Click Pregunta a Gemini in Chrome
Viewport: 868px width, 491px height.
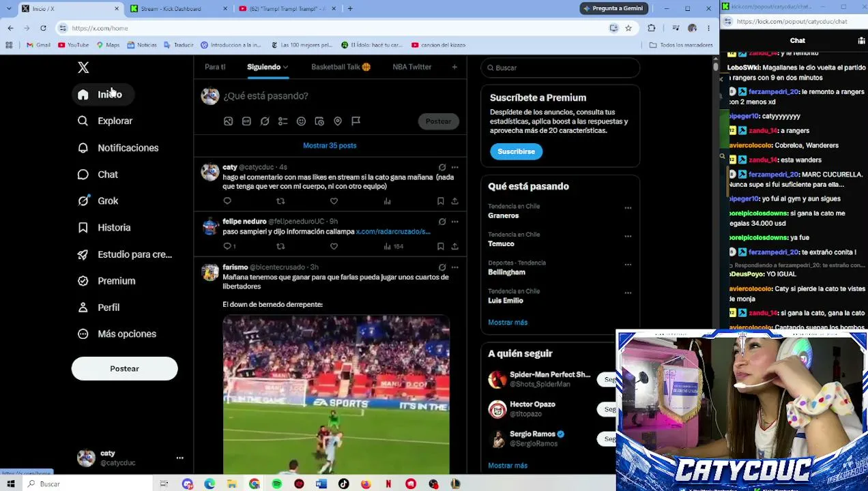(612, 8)
